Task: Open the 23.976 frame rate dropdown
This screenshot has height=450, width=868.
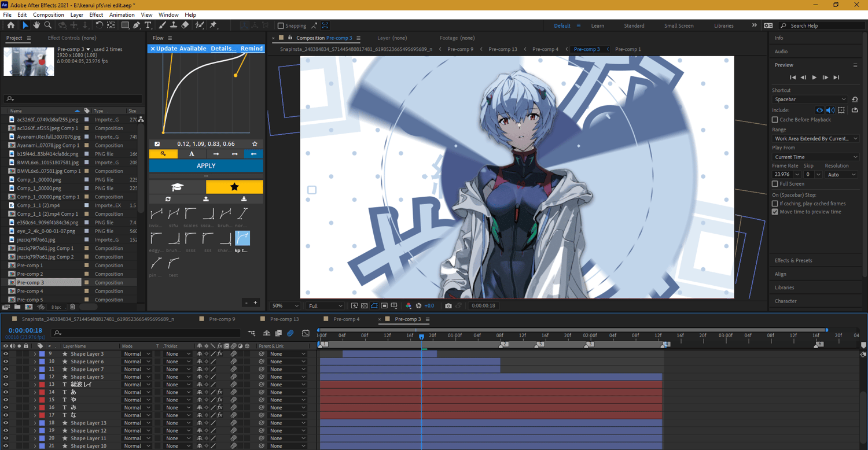Action: (786, 174)
